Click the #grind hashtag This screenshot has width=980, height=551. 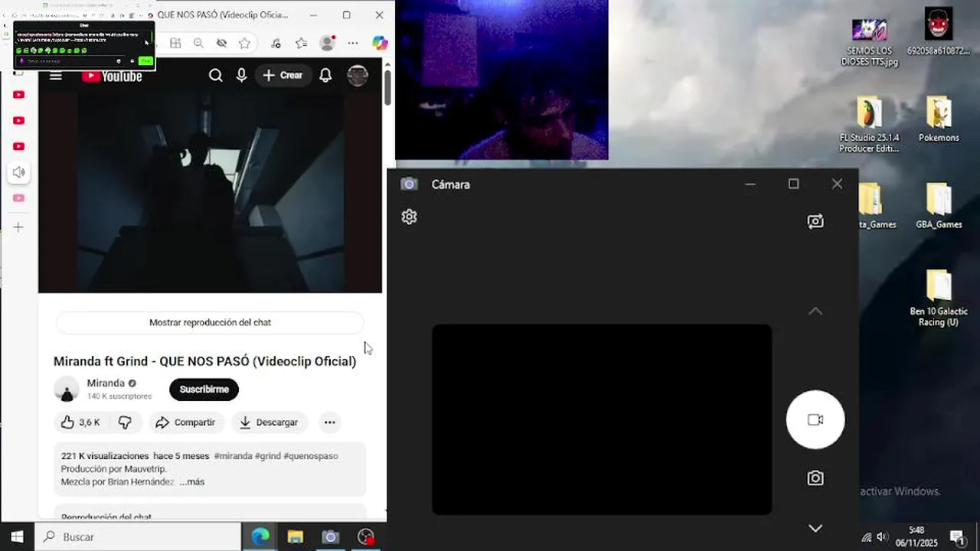click(268, 456)
